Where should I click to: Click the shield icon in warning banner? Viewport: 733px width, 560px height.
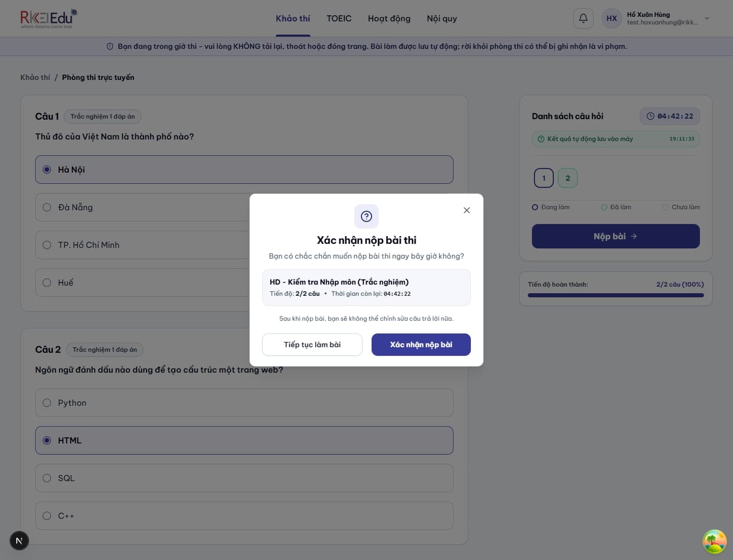tap(110, 46)
